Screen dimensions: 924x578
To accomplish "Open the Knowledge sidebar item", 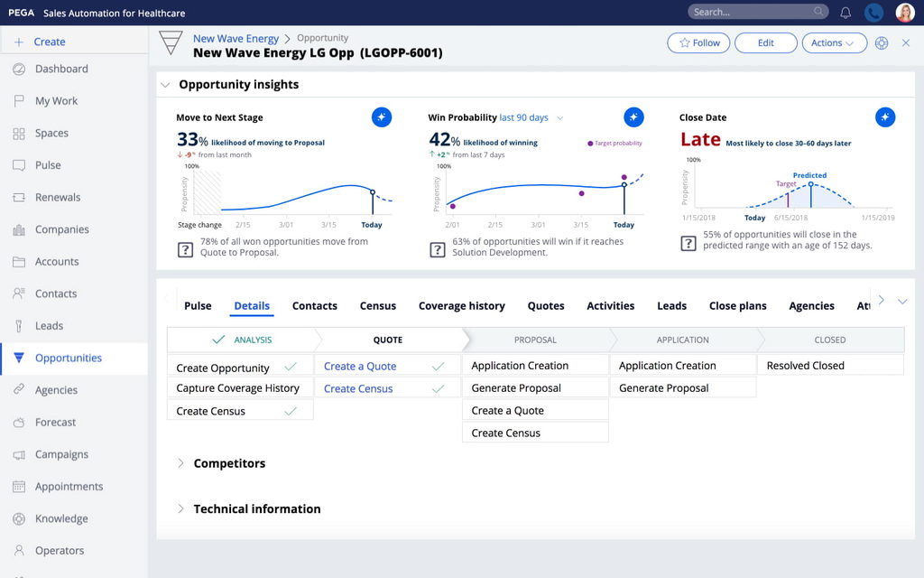I will pos(60,518).
